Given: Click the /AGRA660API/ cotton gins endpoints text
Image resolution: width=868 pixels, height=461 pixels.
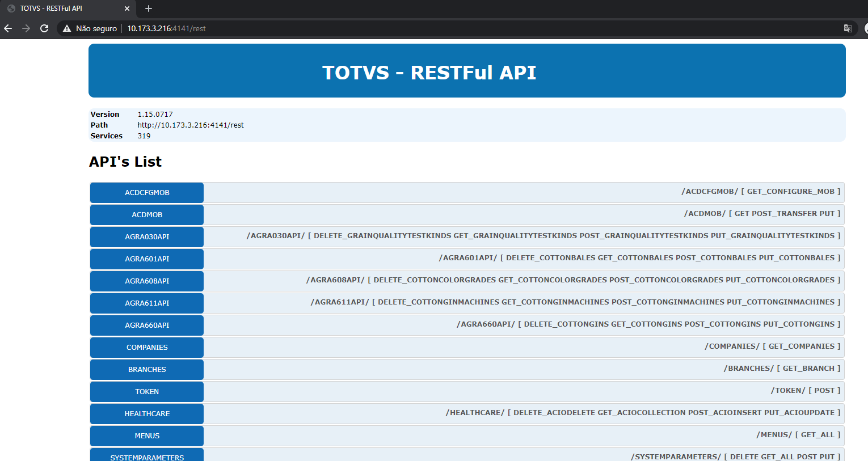Looking at the screenshot, I should click(x=648, y=324).
